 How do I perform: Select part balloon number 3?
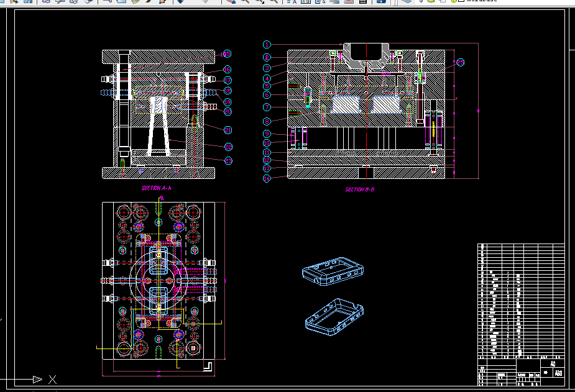pos(267,68)
